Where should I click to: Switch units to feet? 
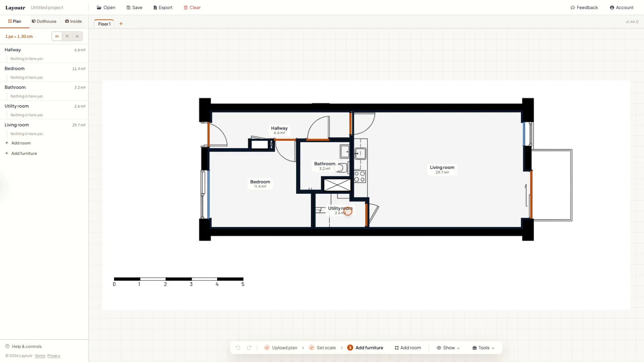(x=67, y=36)
